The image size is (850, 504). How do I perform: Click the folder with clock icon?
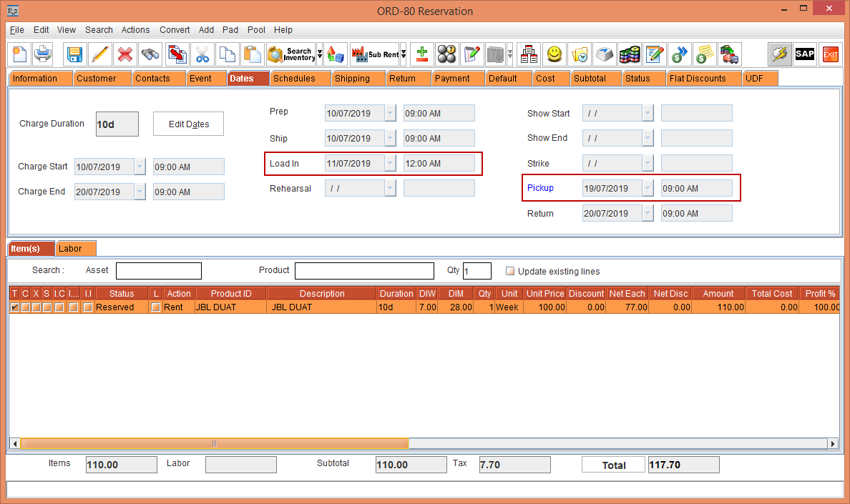580,54
